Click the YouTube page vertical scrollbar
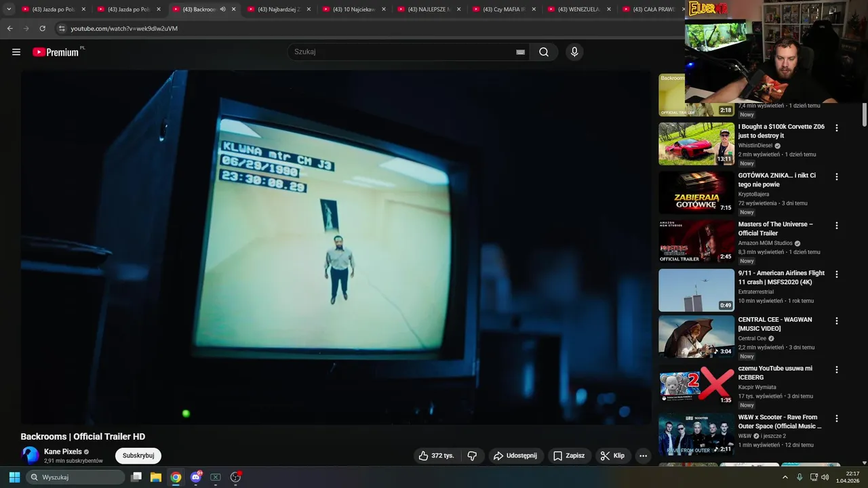868x488 pixels. tap(865, 115)
